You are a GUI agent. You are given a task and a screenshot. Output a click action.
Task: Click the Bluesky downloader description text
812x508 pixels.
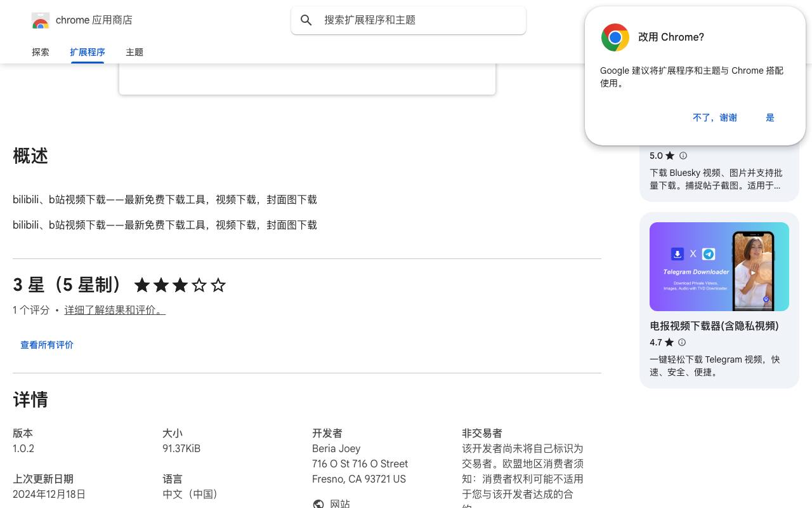pyautogui.click(x=716, y=179)
